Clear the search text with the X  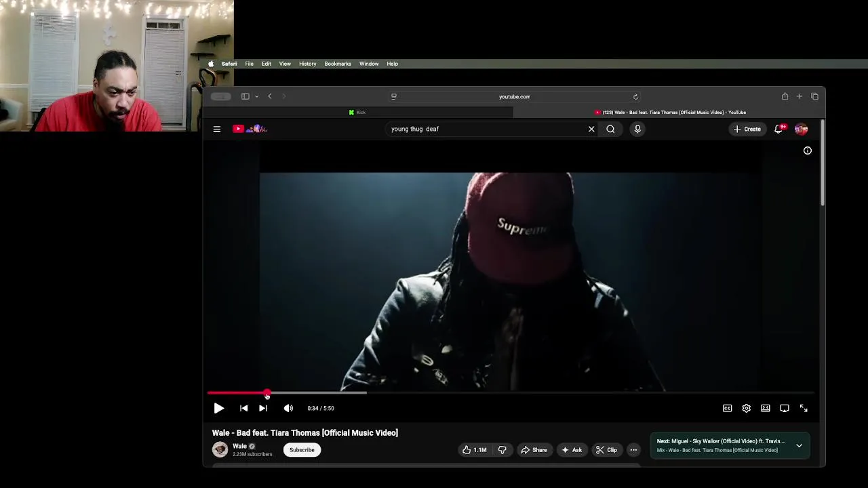591,129
